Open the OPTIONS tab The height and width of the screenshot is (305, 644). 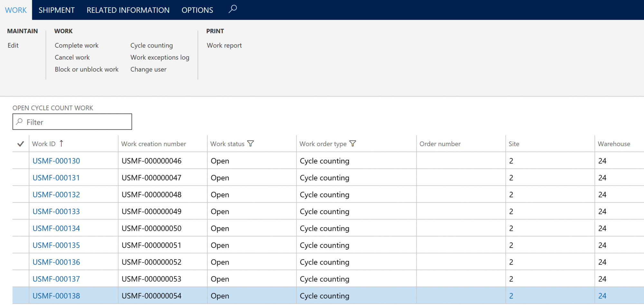click(x=197, y=10)
